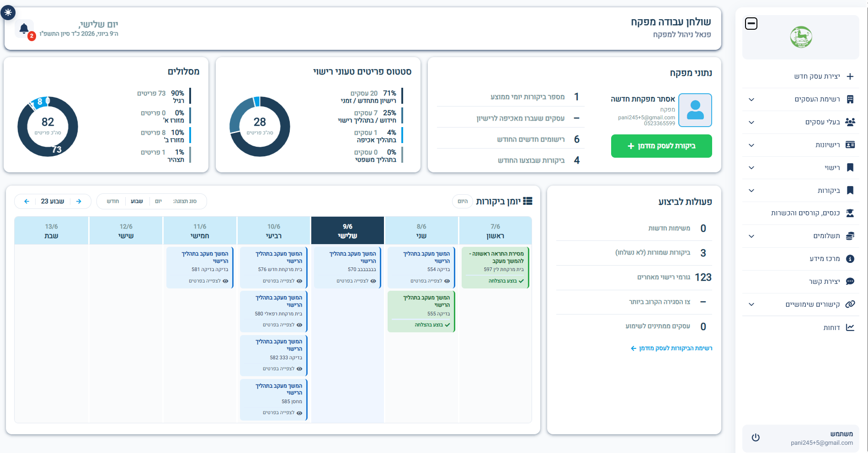Click the מסלולים donut chart segment 73
The width and height of the screenshot is (868, 453).
pos(57,149)
